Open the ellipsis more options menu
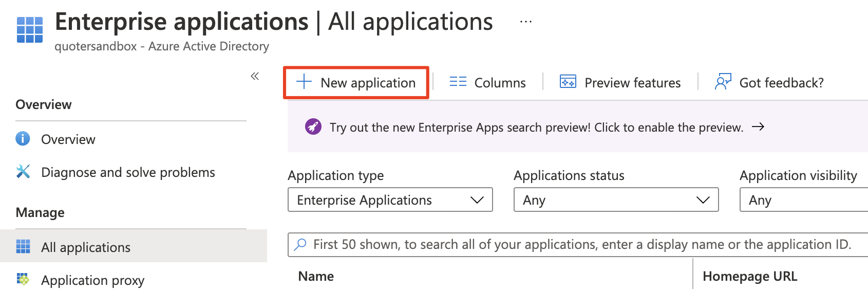The height and width of the screenshot is (289, 868). point(526,22)
